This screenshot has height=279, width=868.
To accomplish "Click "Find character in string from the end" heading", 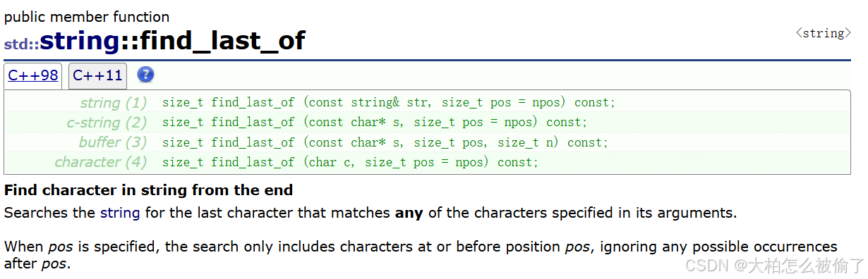I will 148,190.
